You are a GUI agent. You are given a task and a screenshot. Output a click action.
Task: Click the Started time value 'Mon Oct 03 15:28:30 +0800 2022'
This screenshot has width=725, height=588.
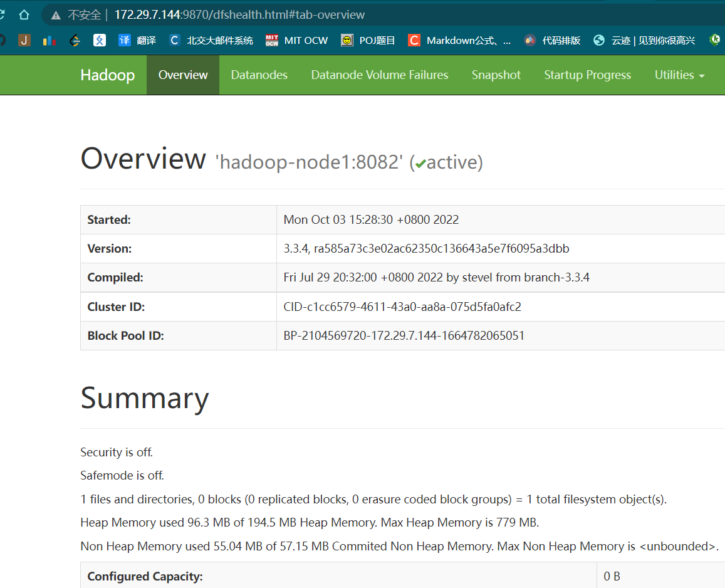click(372, 220)
